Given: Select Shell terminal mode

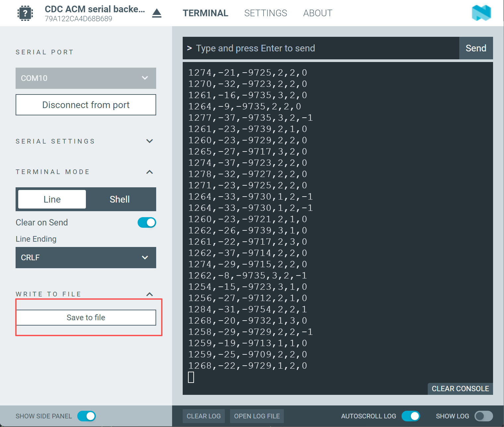Looking at the screenshot, I should pyautogui.click(x=120, y=199).
